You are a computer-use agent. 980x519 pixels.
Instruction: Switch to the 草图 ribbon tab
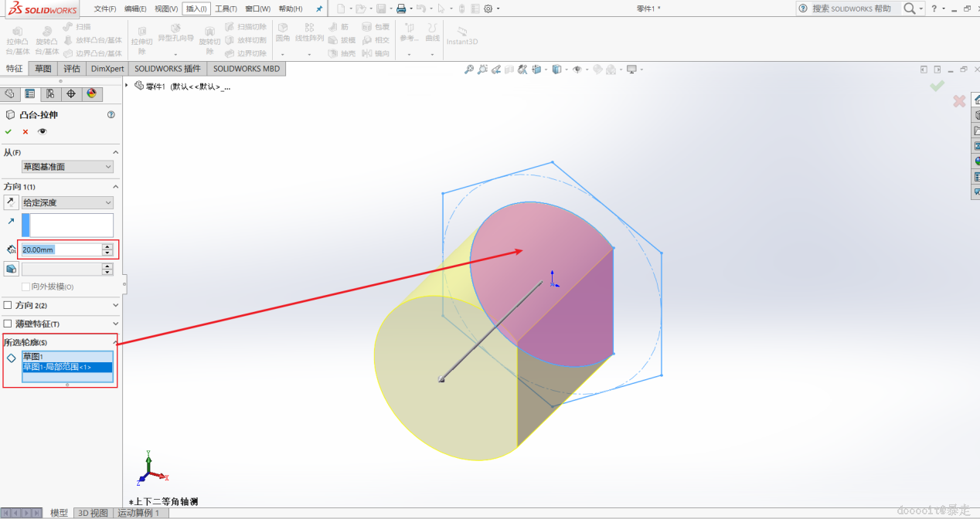[43, 69]
